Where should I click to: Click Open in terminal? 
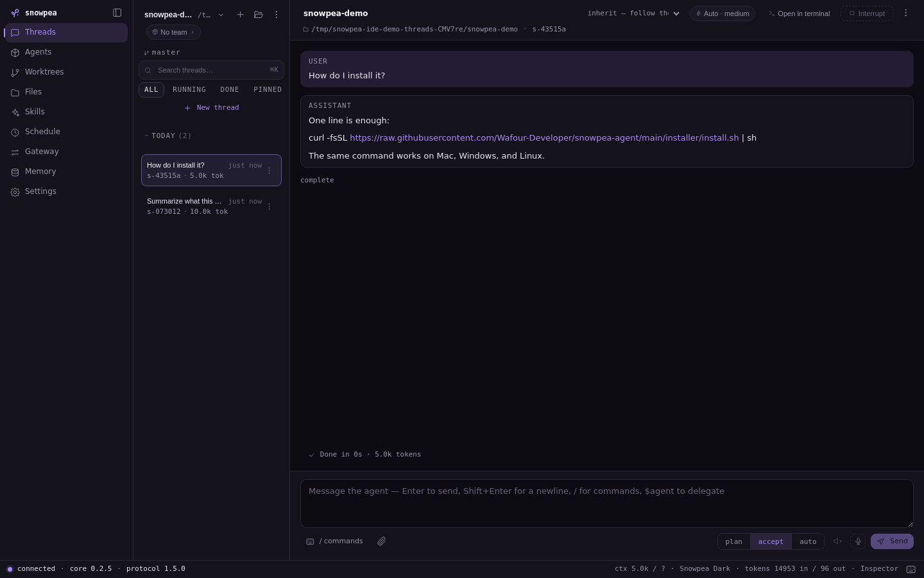coord(799,13)
